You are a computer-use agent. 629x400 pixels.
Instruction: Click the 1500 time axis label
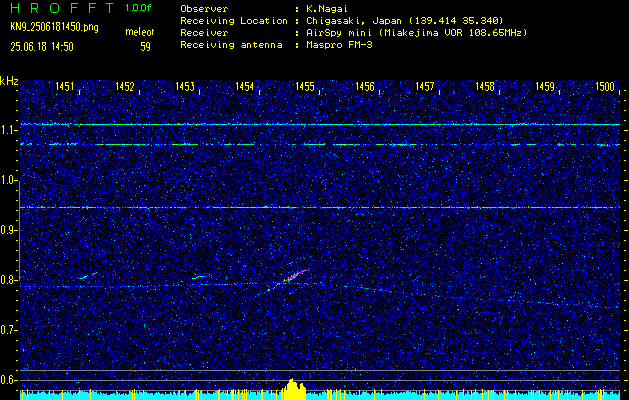click(x=605, y=86)
